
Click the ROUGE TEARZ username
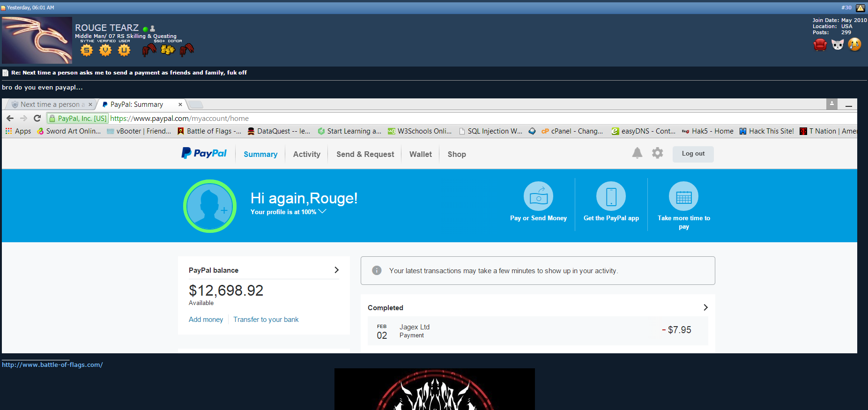pos(107,28)
